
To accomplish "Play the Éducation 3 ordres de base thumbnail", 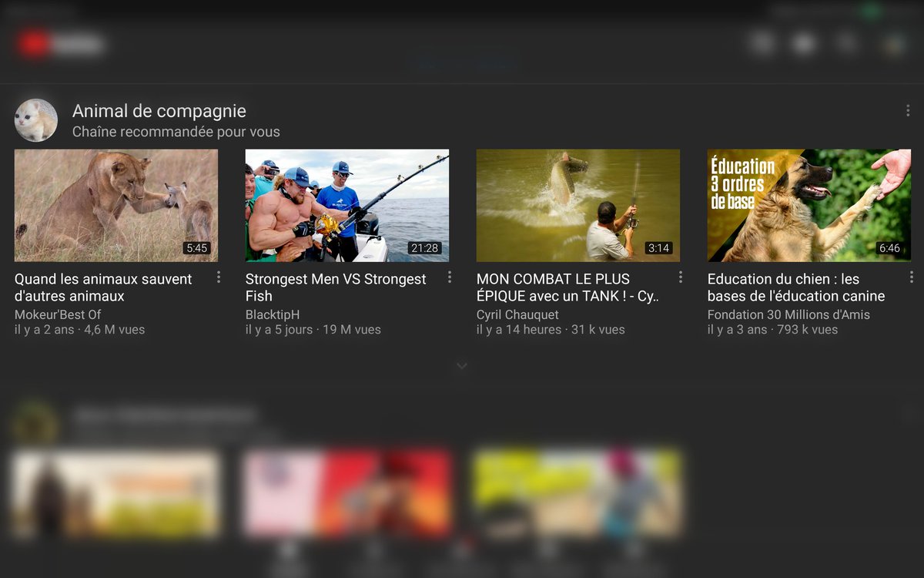I will (809, 206).
